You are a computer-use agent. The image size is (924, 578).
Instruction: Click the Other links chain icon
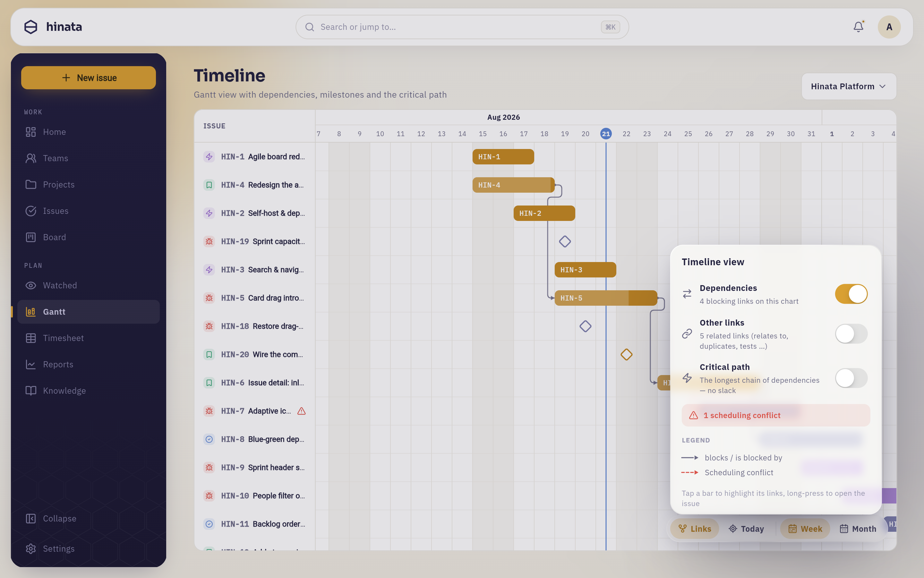coord(687,334)
